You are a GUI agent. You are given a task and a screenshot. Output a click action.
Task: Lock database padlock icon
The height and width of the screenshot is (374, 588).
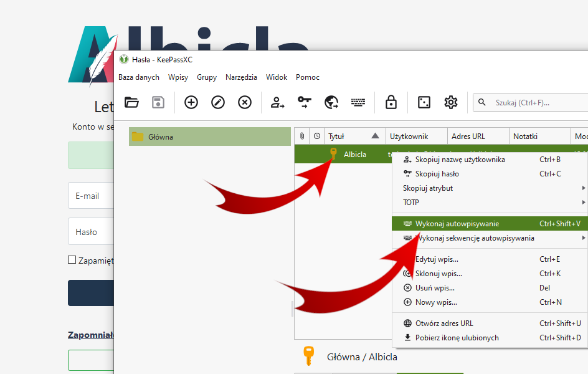391,102
